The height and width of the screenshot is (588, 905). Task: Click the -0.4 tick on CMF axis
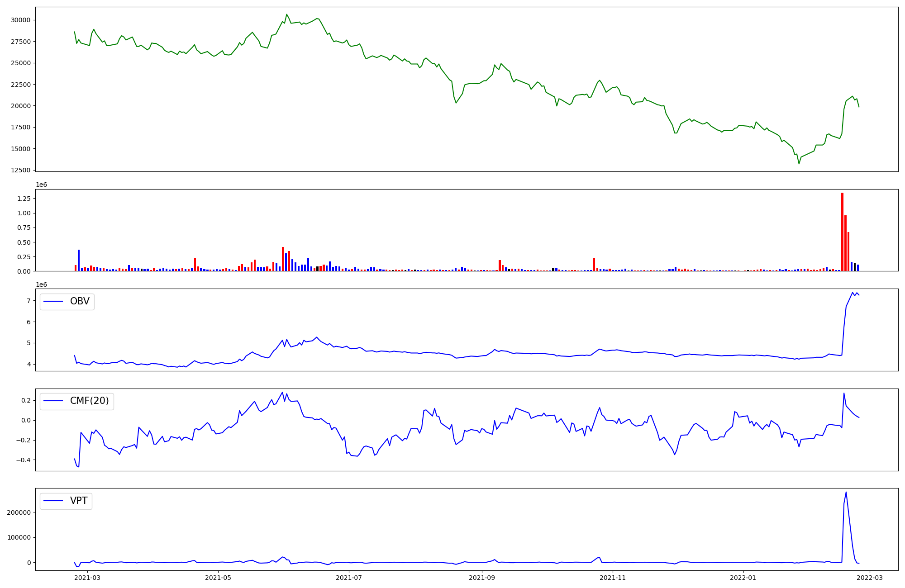coord(23,460)
